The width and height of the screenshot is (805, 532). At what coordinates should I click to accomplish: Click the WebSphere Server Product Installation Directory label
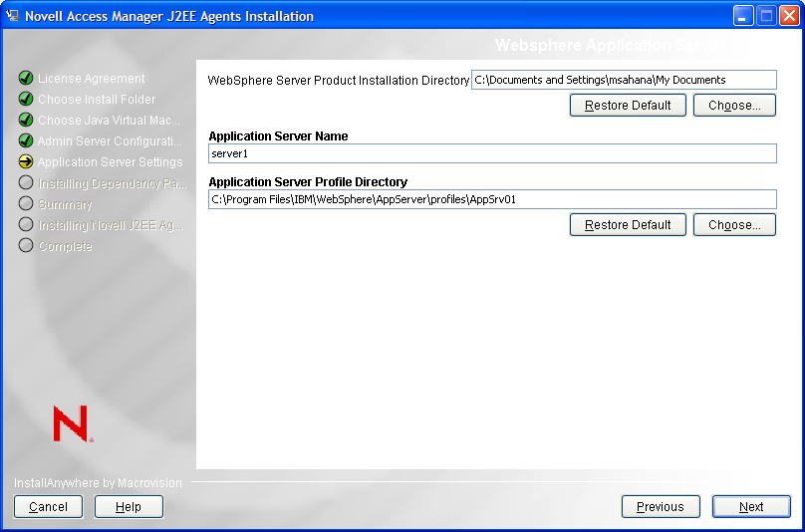coord(339,81)
